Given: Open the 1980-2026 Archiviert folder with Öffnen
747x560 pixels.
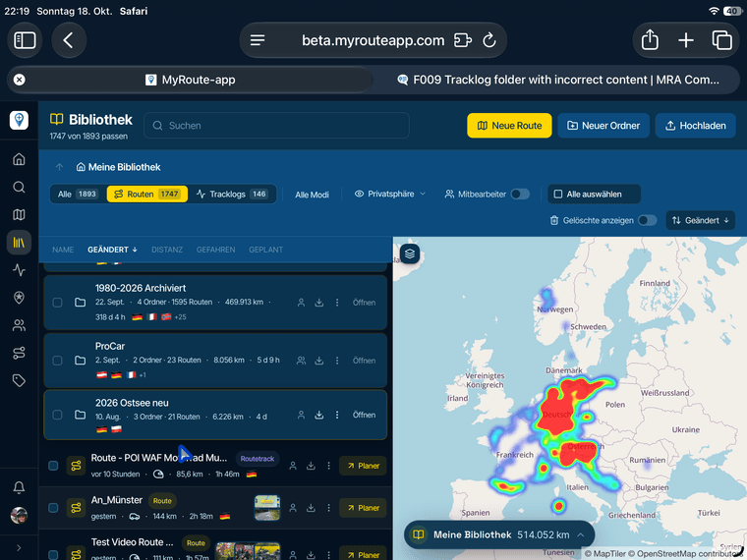Looking at the screenshot, I should tap(364, 303).
